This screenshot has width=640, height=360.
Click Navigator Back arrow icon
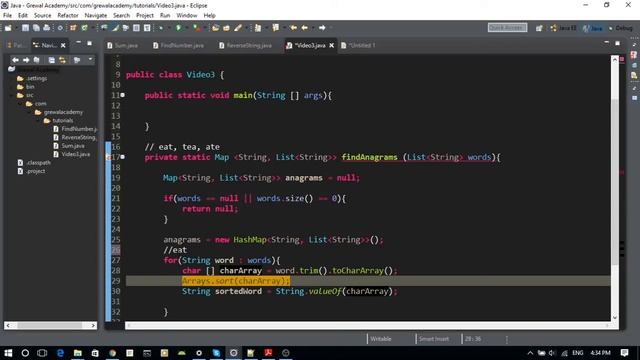pyautogui.click(x=16, y=60)
